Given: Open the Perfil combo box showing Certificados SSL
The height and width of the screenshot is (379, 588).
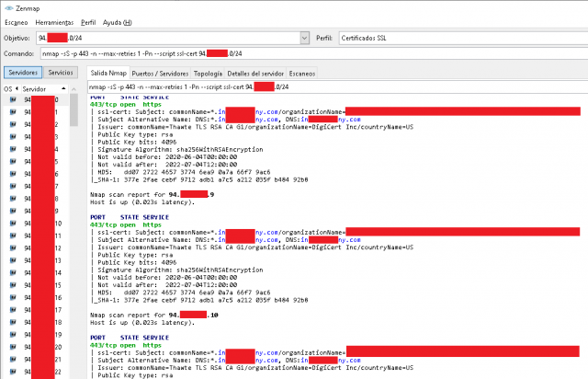Looking at the screenshot, I should [463, 38].
